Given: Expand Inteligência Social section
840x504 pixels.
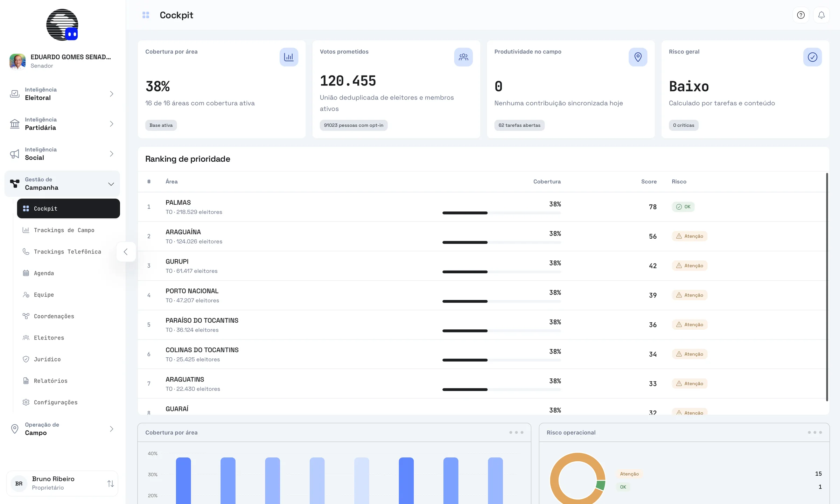Looking at the screenshot, I should tap(62, 154).
